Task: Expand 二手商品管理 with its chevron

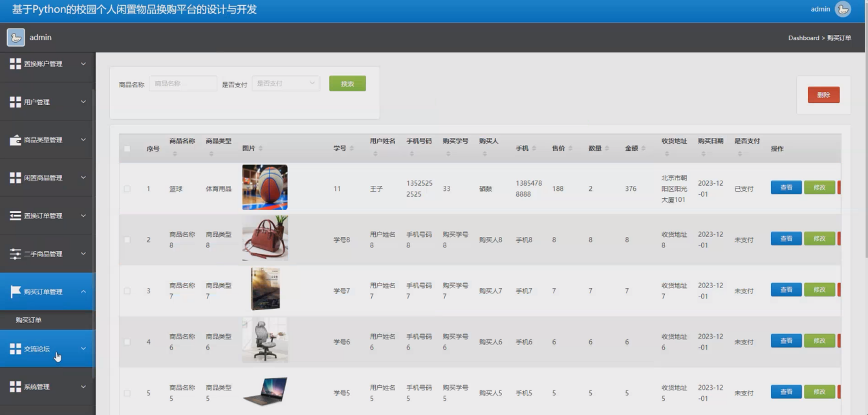Action: (x=83, y=254)
